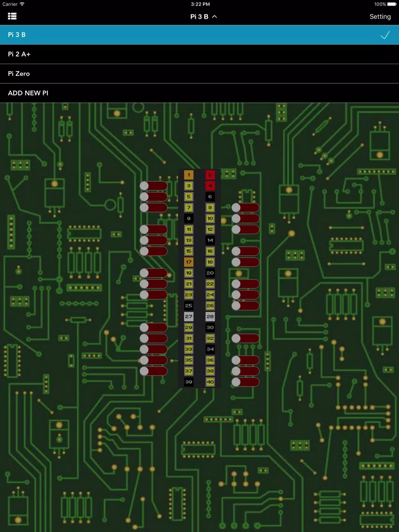
Task: Choose ADD NEW PI option
Action: (199, 93)
